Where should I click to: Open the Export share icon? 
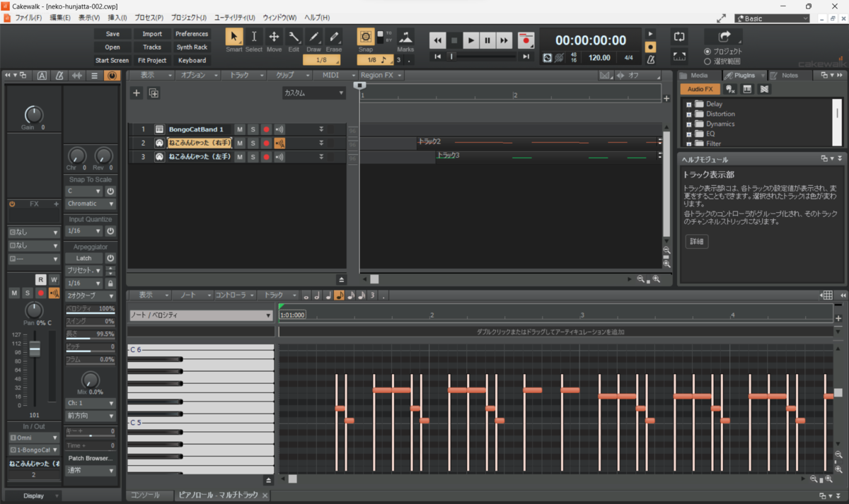pos(724,36)
